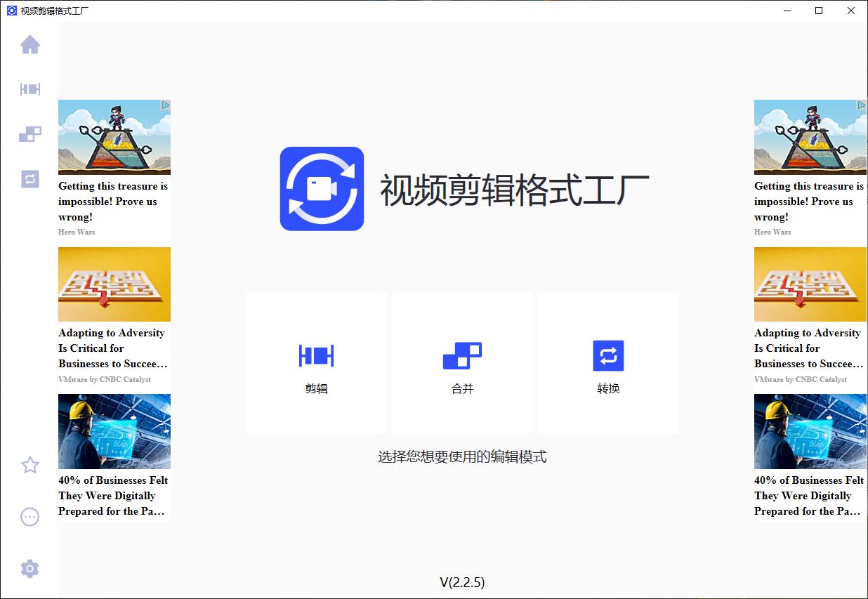Click the 剪辑 editing mode card
This screenshot has width=868, height=599.
(316, 363)
